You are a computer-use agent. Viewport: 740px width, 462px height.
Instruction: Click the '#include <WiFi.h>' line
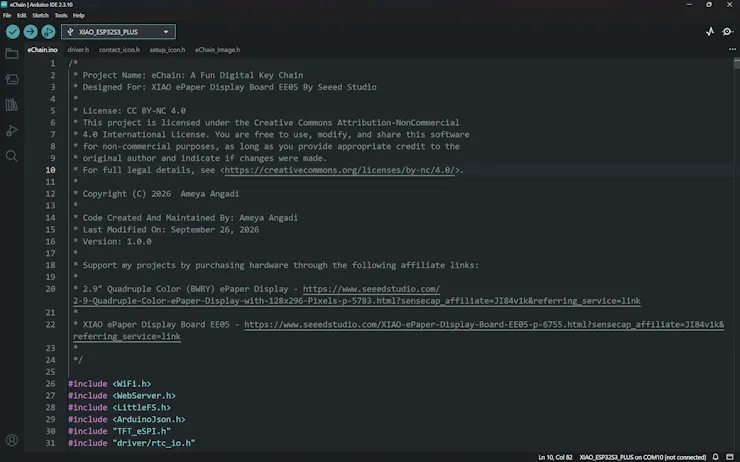(x=109, y=384)
